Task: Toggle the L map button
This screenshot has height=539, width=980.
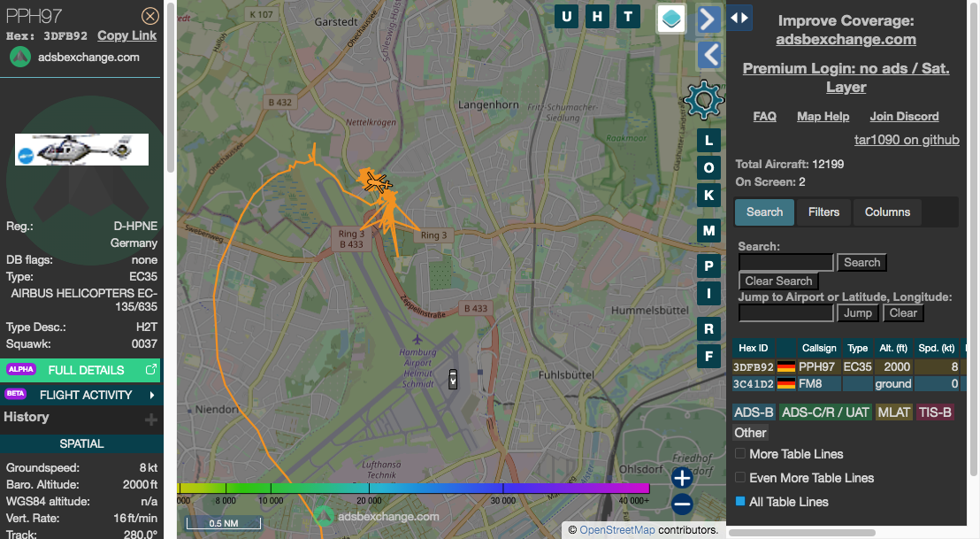Action: click(x=708, y=141)
